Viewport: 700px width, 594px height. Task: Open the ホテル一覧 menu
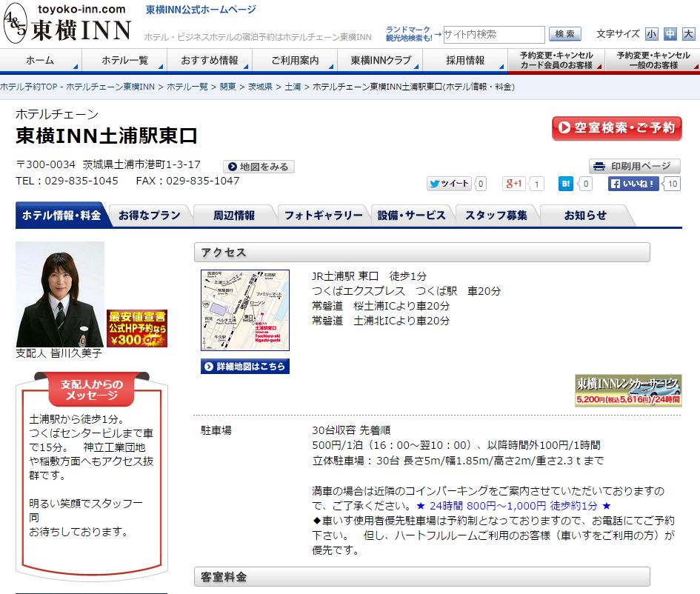[124, 60]
